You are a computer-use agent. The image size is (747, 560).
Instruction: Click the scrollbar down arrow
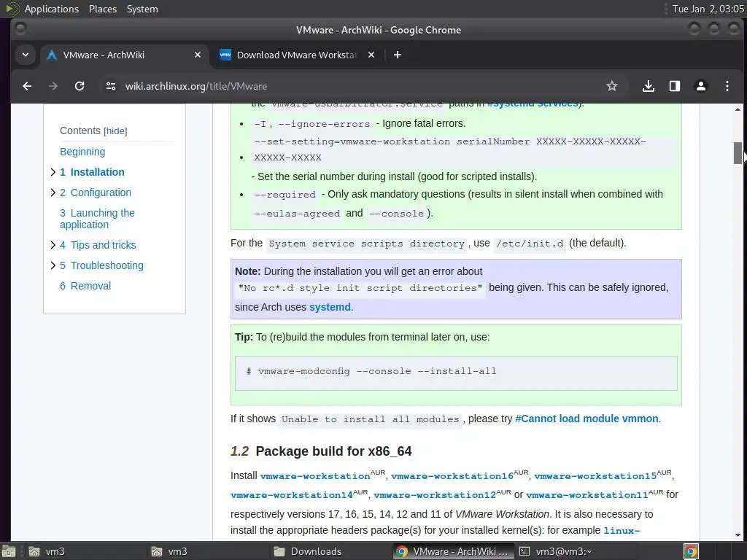[x=738, y=534]
